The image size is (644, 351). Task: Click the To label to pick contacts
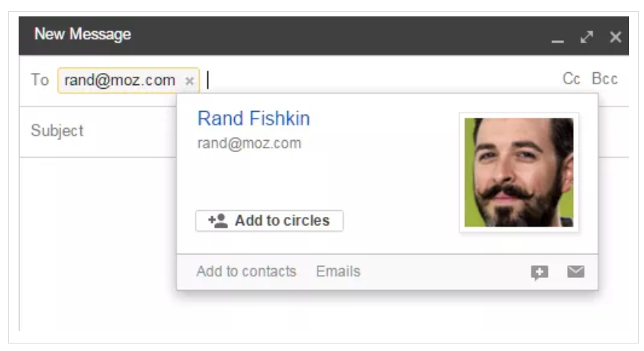[x=40, y=80]
